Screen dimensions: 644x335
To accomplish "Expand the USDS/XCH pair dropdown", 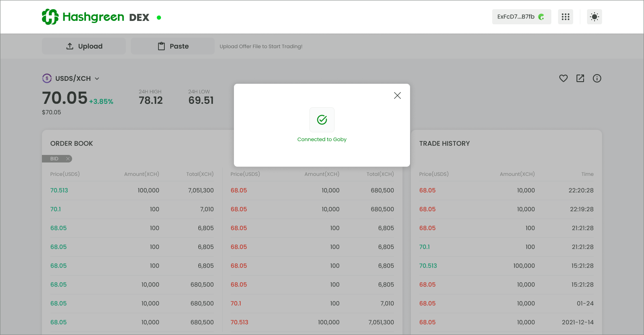I will tap(97, 78).
